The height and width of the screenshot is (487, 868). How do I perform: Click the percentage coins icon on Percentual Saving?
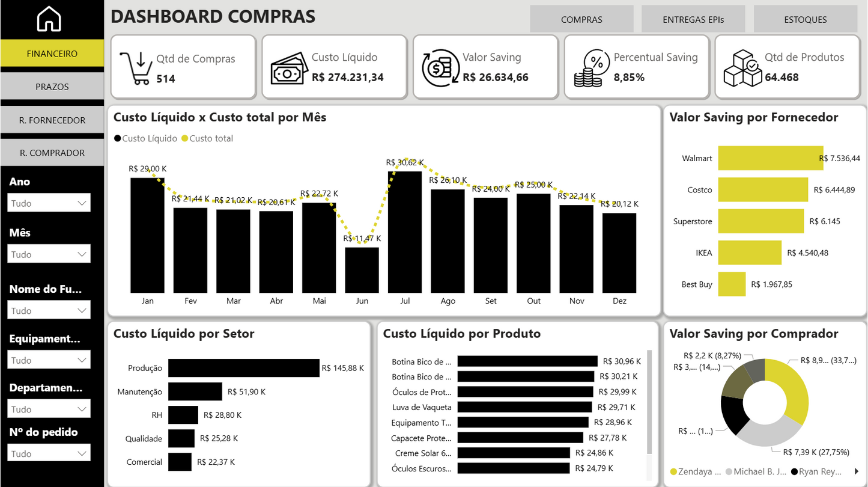click(x=590, y=66)
